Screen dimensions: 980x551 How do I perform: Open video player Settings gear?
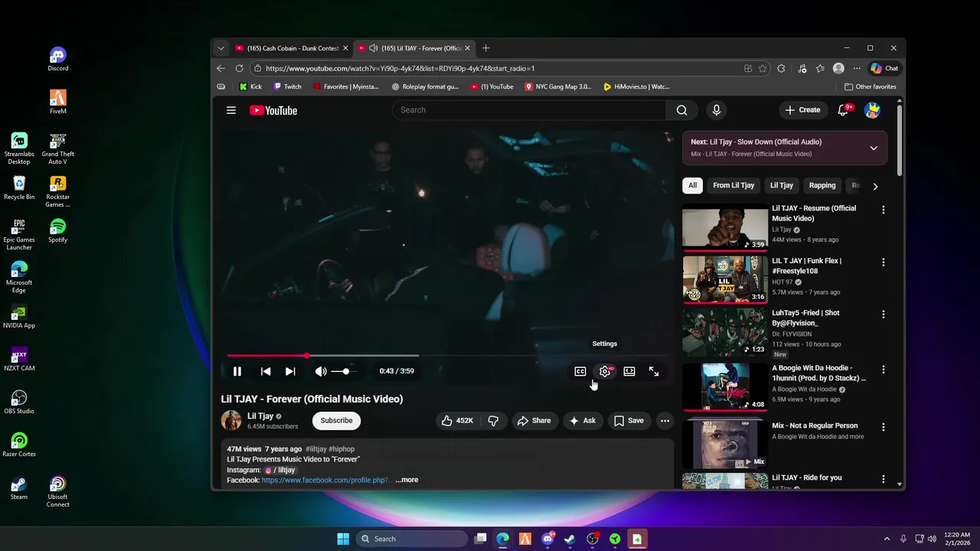[x=605, y=371]
